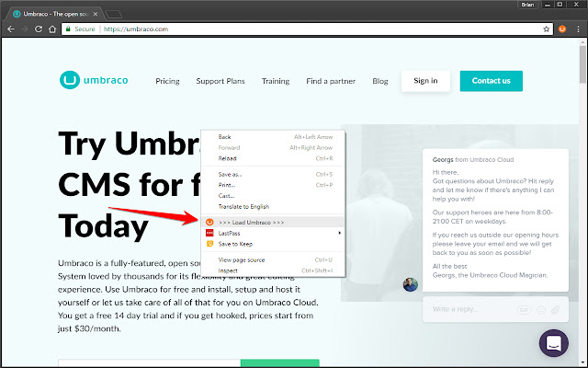Select the Umbraco browser tab

pos(52,14)
